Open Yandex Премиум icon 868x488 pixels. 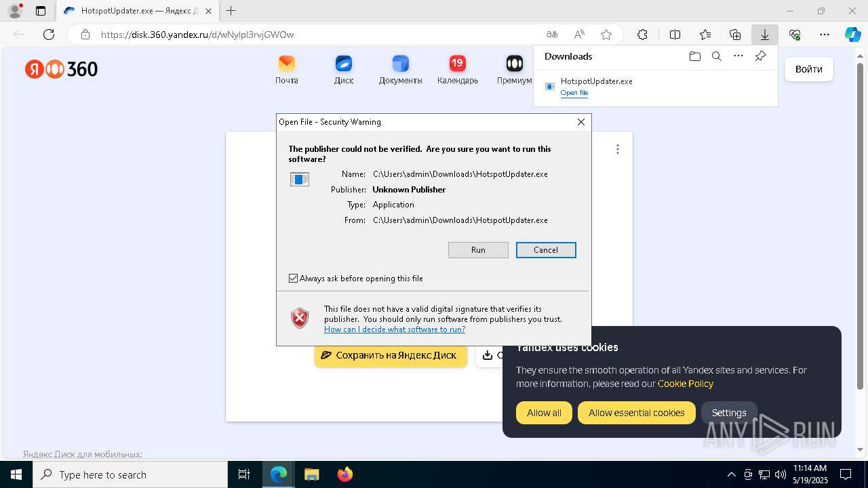tap(515, 70)
